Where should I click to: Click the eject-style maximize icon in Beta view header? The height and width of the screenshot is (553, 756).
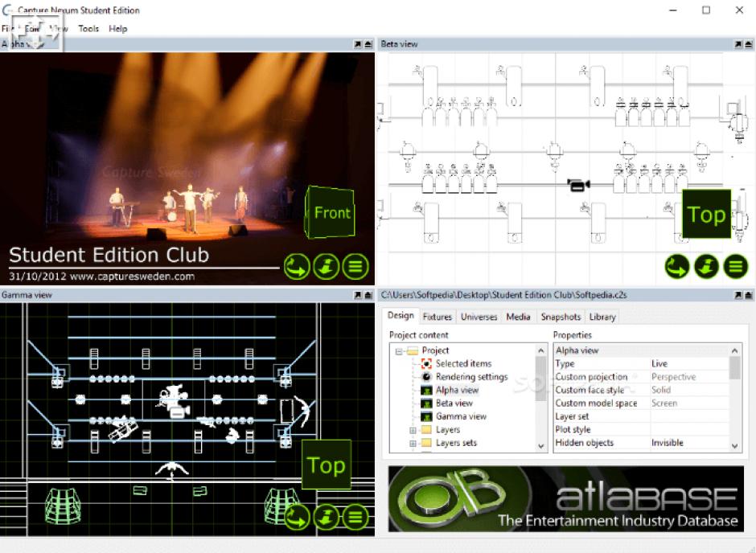748,44
